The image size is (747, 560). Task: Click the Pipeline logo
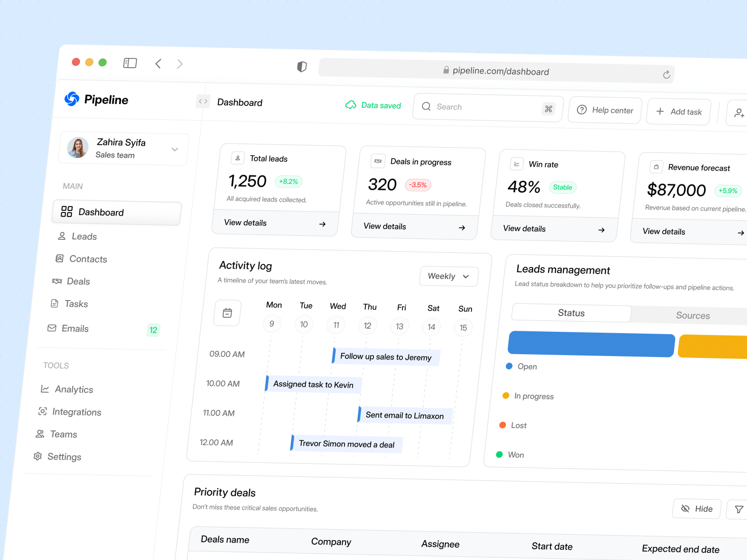click(x=97, y=99)
